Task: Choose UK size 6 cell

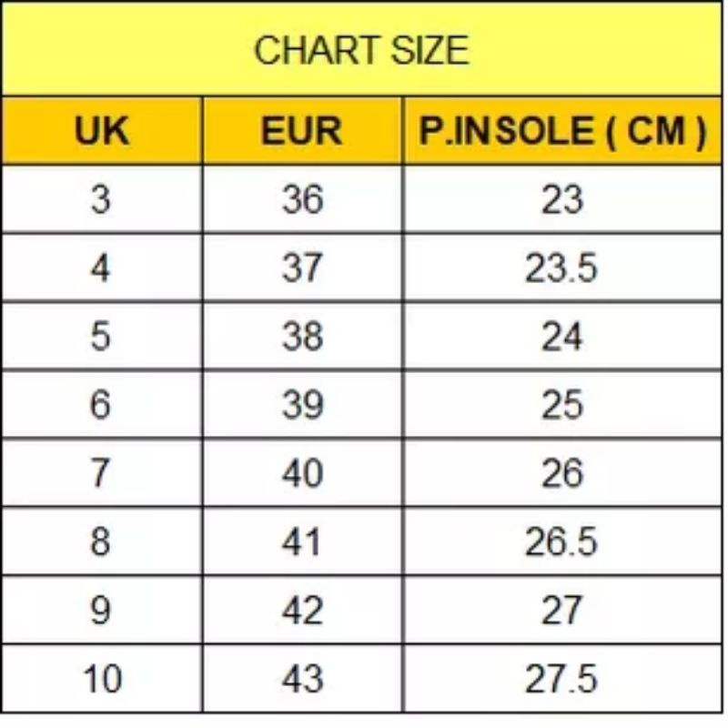Action: click(x=101, y=404)
